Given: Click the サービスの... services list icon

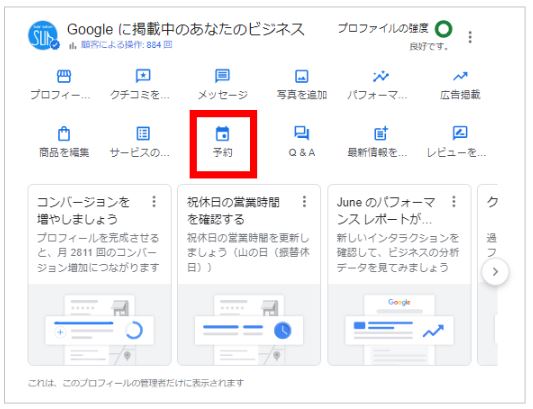Looking at the screenshot, I should (x=143, y=134).
